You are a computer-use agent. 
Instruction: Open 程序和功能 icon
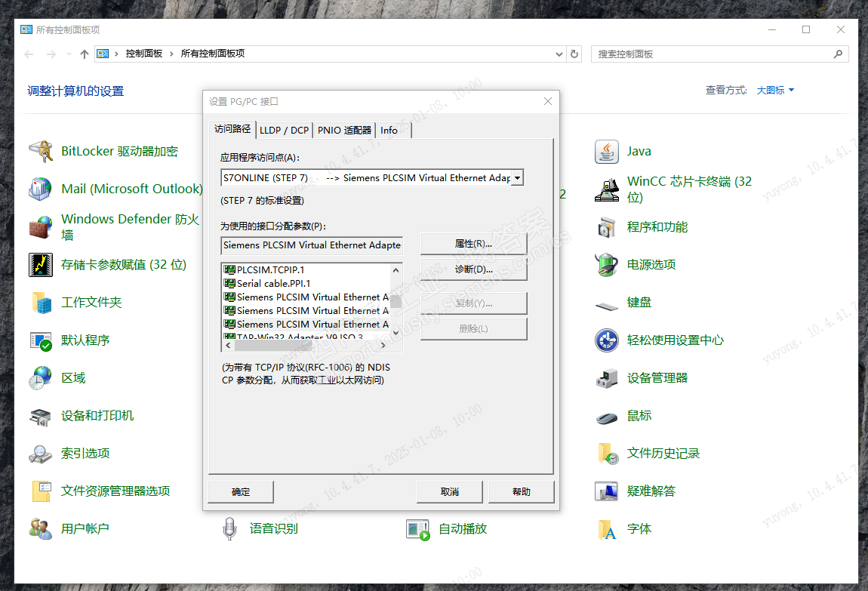[607, 227]
